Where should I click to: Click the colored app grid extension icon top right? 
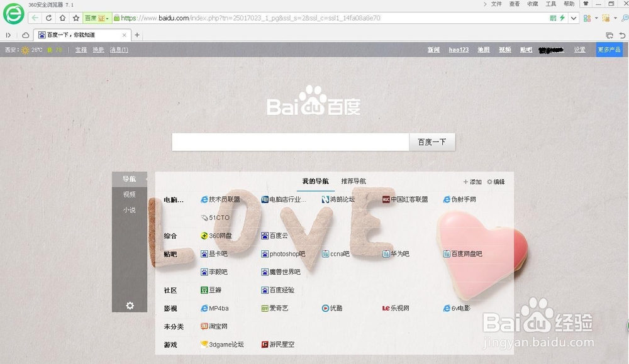(587, 18)
